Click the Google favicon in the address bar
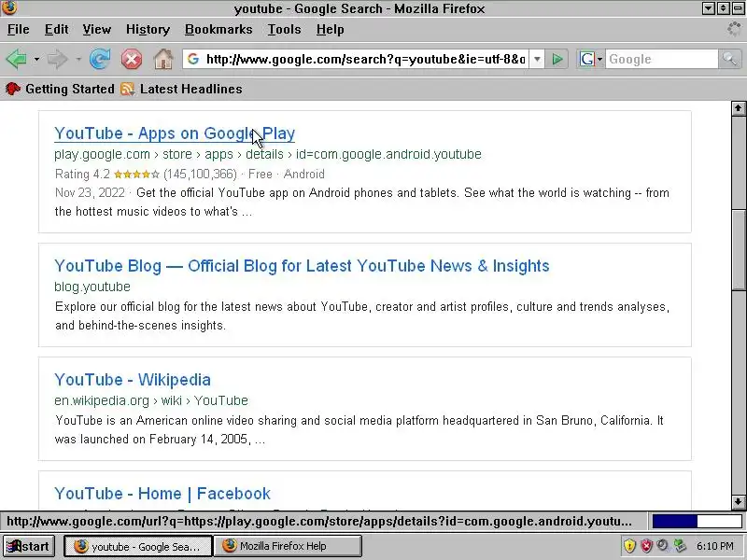Viewport: 747px width, 560px height. point(193,59)
